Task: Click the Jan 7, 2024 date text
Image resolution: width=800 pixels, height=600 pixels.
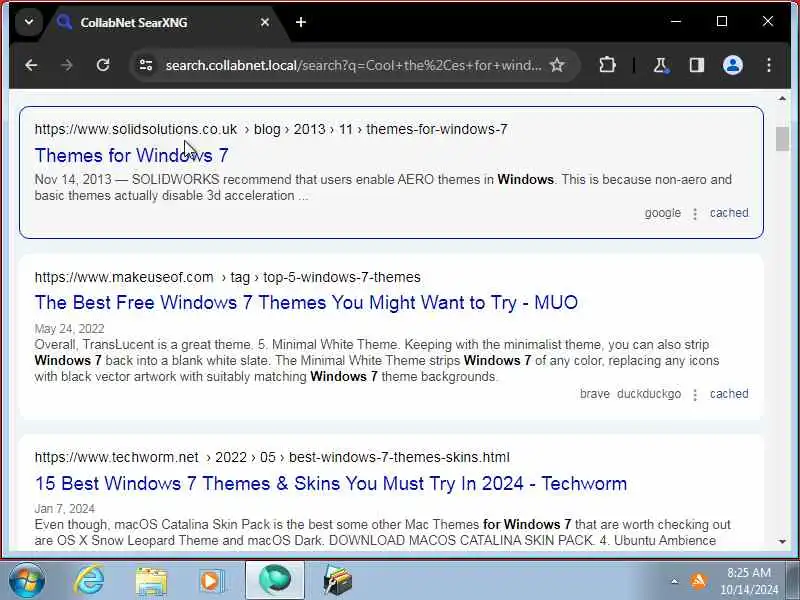Action: [x=65, y=509]
